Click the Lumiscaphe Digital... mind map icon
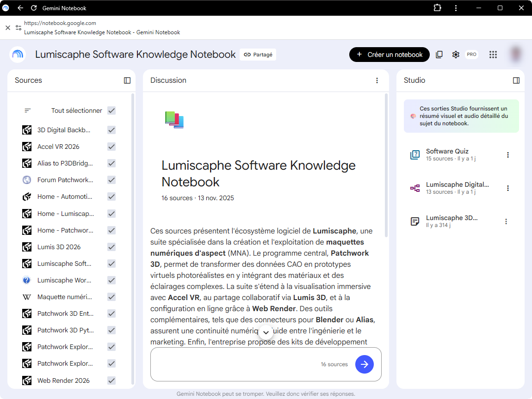 [415, 188]
